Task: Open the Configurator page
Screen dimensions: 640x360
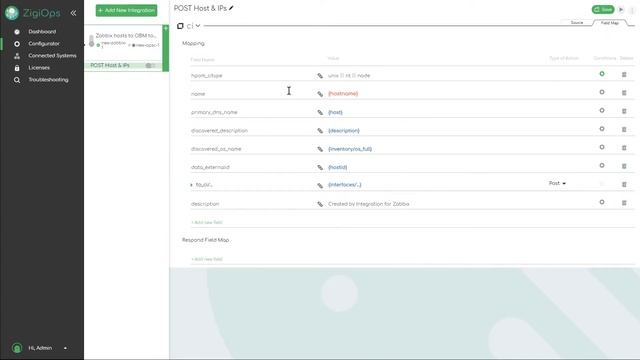Action: click(44, 43)
